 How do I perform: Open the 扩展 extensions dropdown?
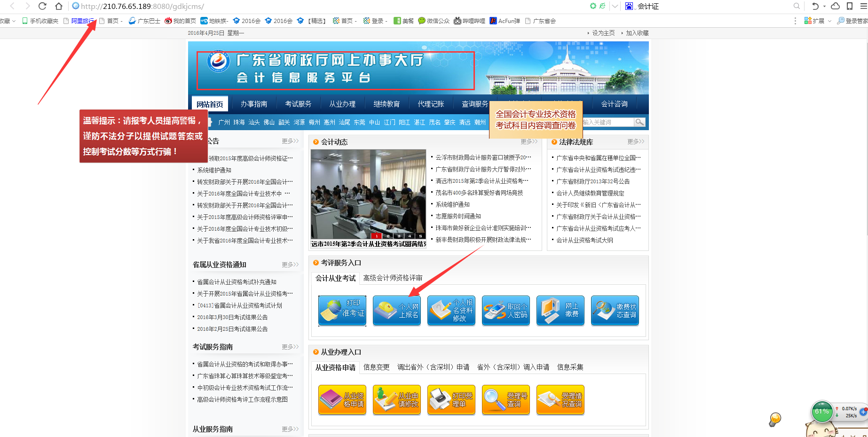818,21
